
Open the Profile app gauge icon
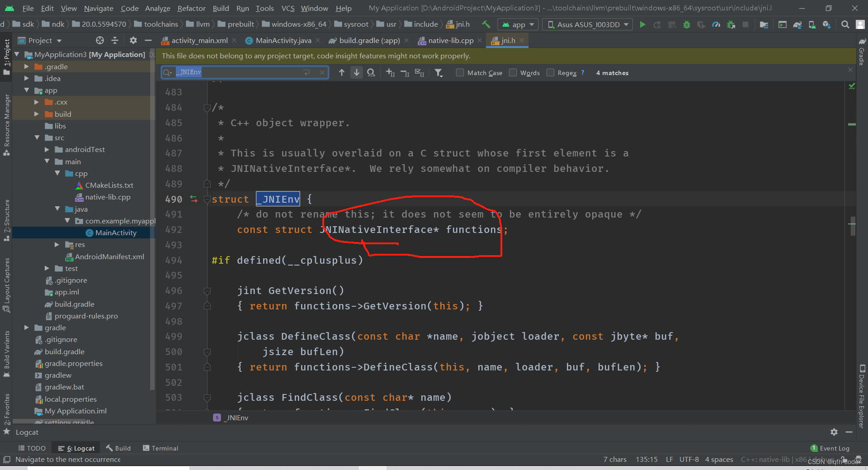click(x=716, y=24)
